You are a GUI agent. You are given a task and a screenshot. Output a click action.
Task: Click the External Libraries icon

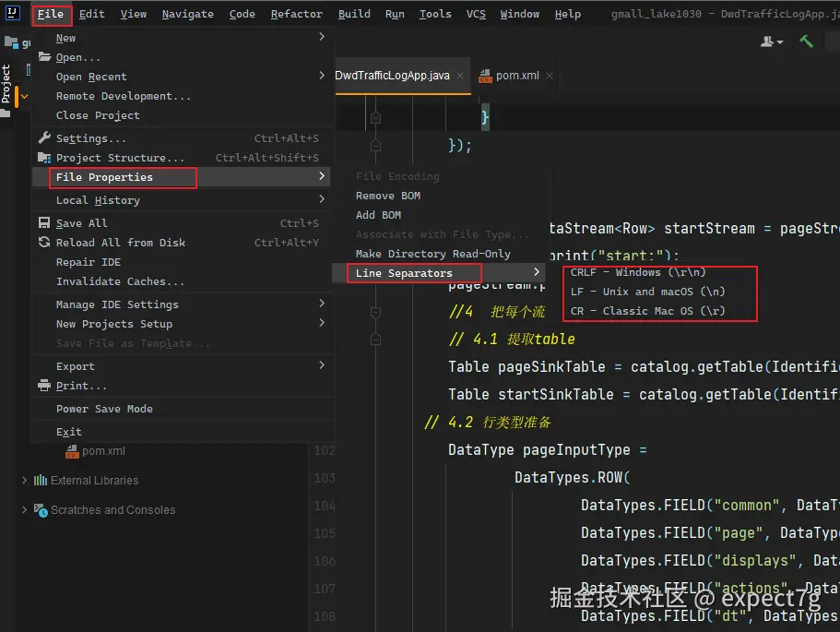click(41, 481)
